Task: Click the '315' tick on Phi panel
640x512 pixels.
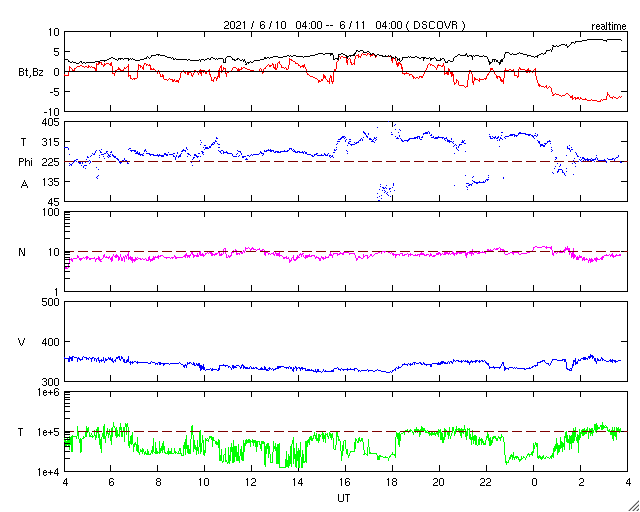Action: click(x=51, y=142)
